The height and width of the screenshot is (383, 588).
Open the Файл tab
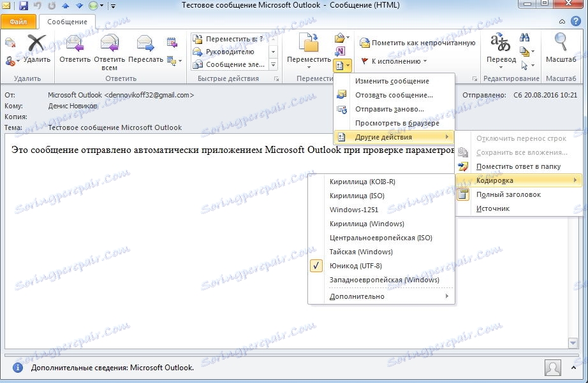18,22
